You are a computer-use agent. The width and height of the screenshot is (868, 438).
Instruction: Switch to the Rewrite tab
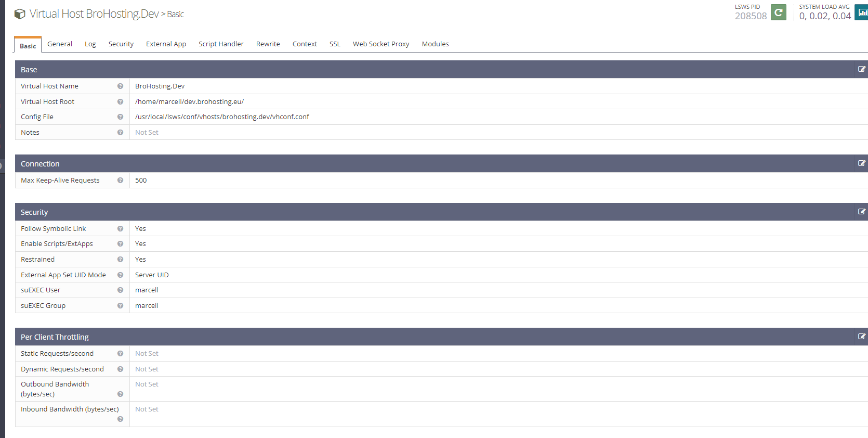[x=268, y=44]
